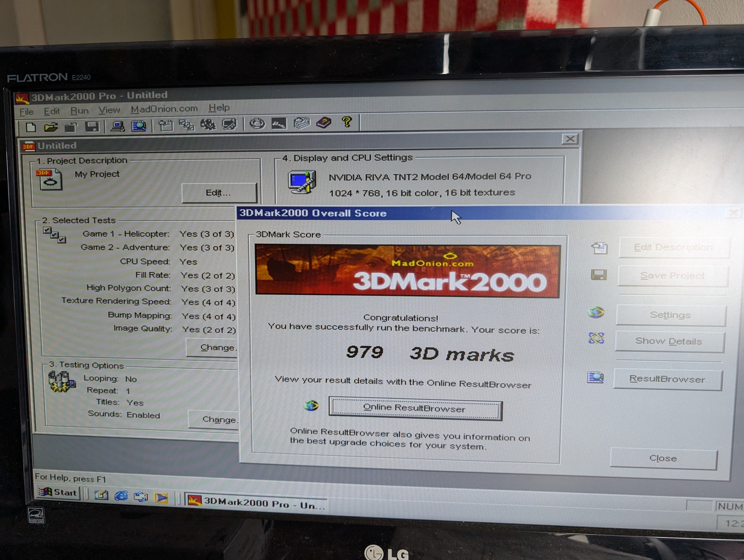Click the yellow question mark toolbar icon
744x560 pixels.
[347, 122]
